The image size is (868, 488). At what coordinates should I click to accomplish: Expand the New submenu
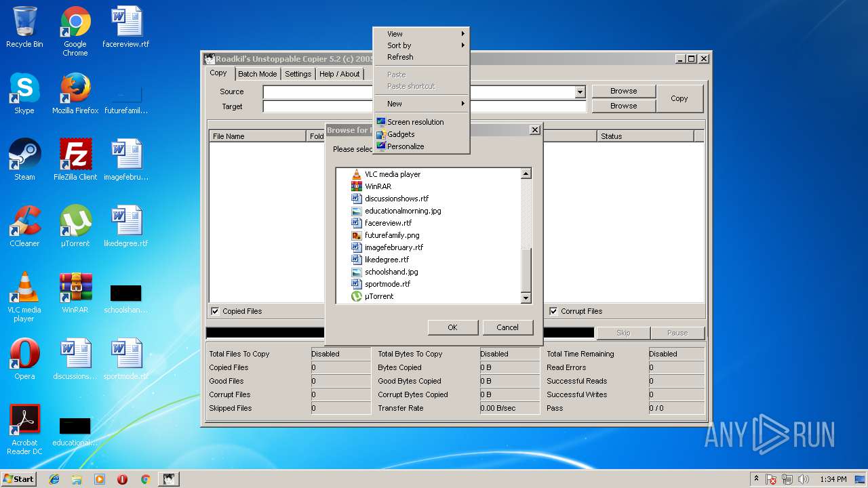click(421, 104)
